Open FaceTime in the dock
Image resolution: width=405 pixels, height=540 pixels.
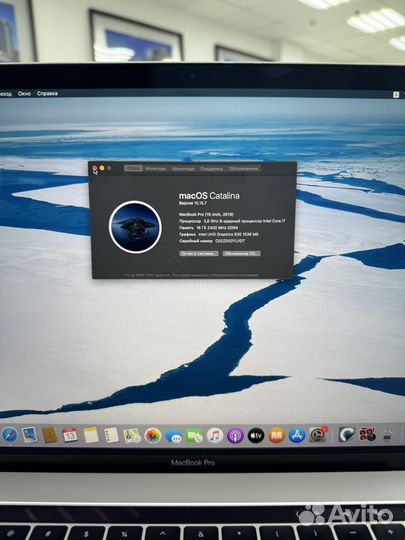pos(194,436)
